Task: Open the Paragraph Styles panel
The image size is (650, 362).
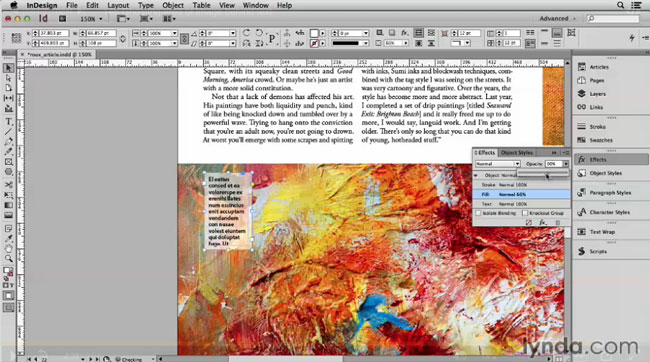Action: point(610,193)
